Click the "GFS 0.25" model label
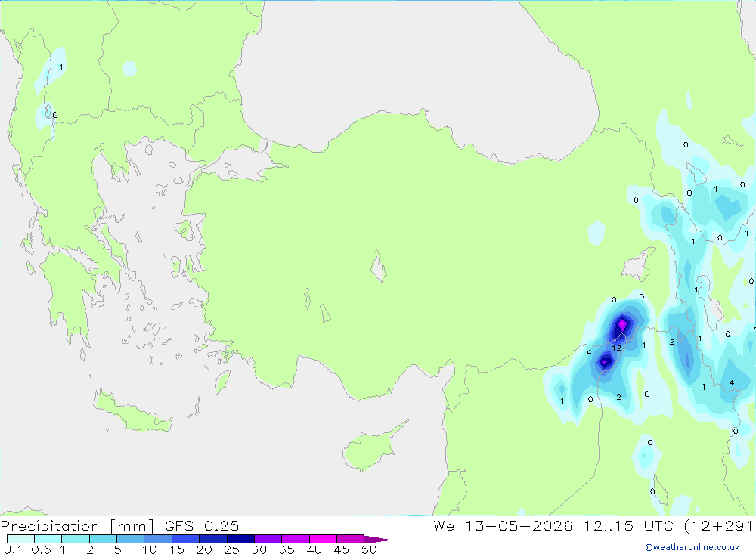The width and height of the screenshot is (756, 554). 202,526
